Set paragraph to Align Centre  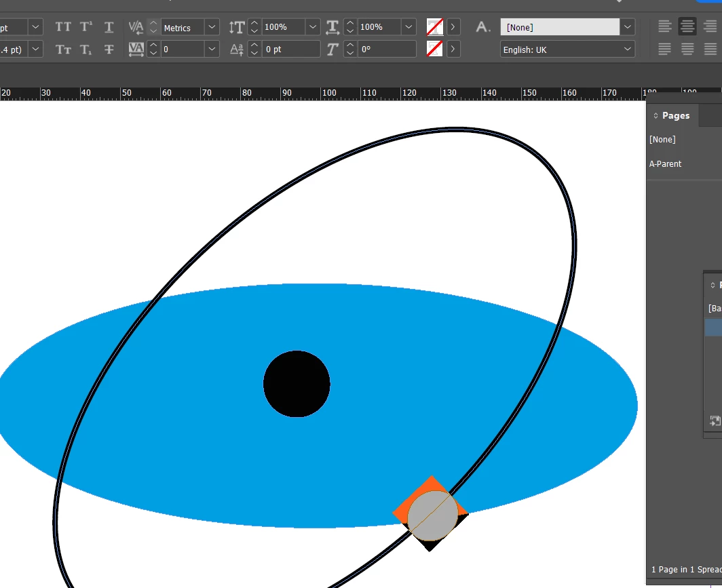pyautogui.click(x=687, y=26)
